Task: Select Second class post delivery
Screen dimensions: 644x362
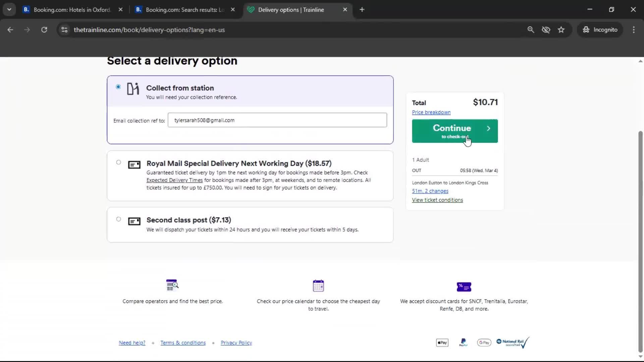Action: [x=118, y=219]
